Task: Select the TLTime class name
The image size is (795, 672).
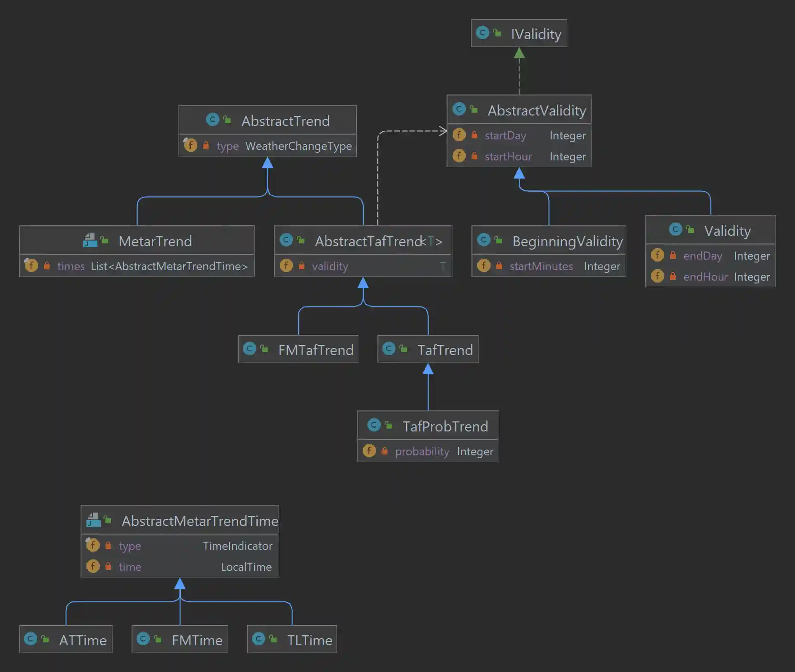Action: pyautogui.click(x=309, y=640)
